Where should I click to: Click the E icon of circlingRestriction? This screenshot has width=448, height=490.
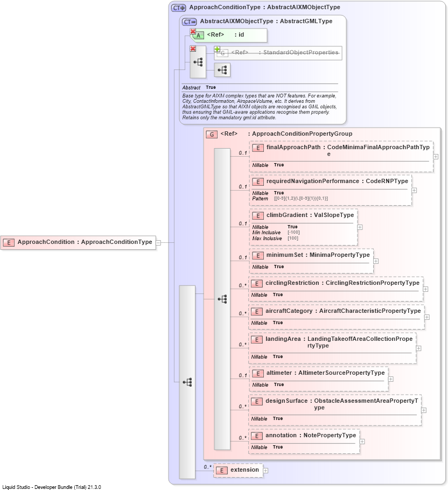point(257,283)
